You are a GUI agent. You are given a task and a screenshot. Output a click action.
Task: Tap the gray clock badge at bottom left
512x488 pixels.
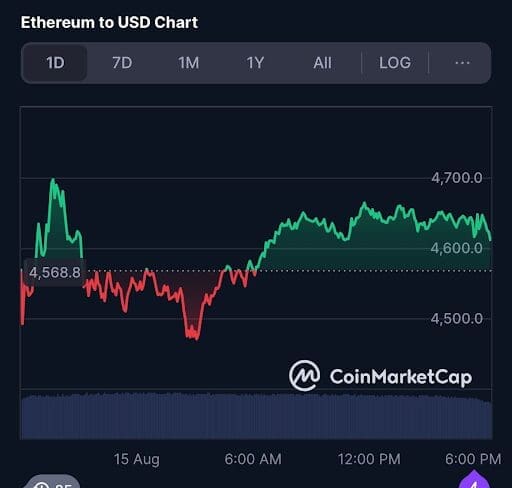pyautogui.click(x=53, y=482)
